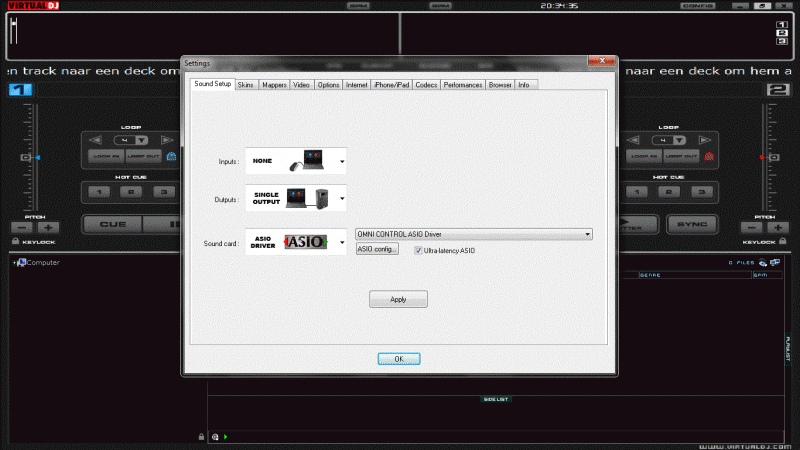This screenshot has width=800, height=450.
Task: Decrease deck 1 pitch with minus button
Action: coord(21,228)
